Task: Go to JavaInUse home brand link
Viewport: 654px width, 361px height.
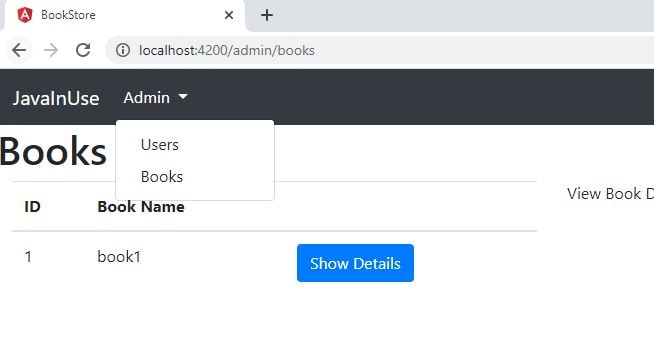Action: tap(56, 98)
